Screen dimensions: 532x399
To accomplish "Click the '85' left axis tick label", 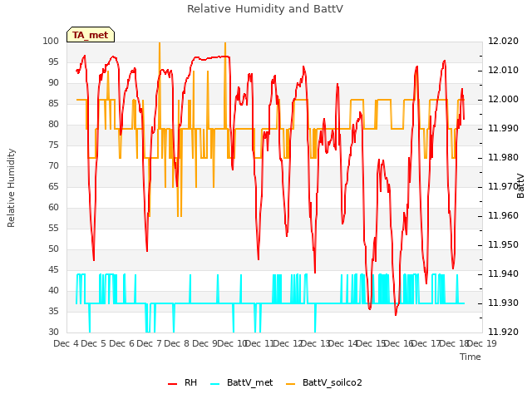I will coord(53,103).
